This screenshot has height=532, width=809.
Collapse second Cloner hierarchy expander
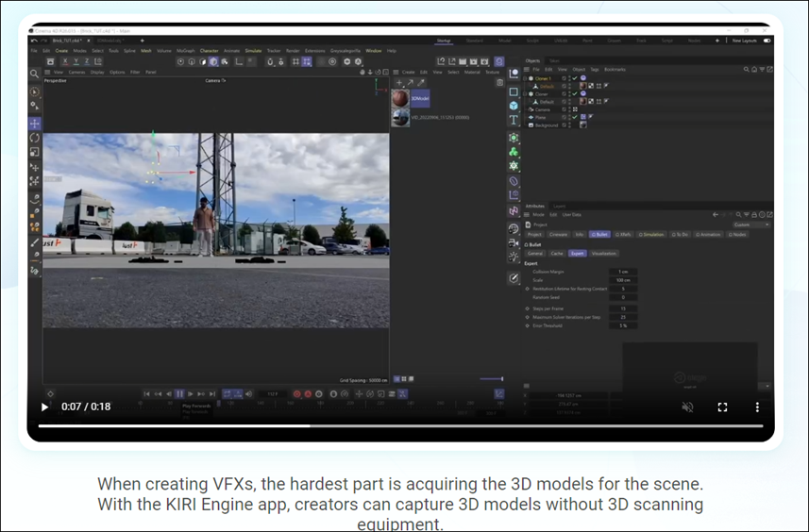tap(525, 93)
